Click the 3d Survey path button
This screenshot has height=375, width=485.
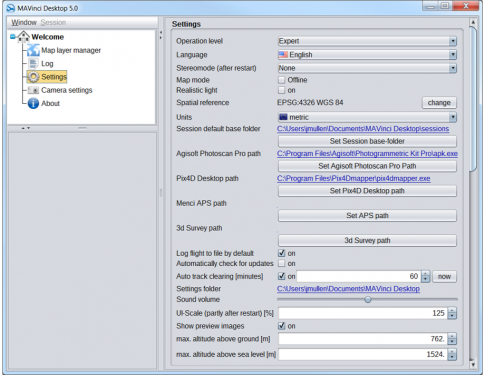pyautogui.click(x=367, y=240)
